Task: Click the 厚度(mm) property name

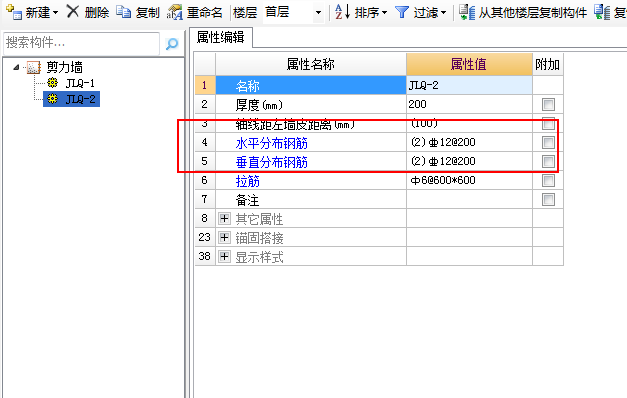Action: point(259,105)
